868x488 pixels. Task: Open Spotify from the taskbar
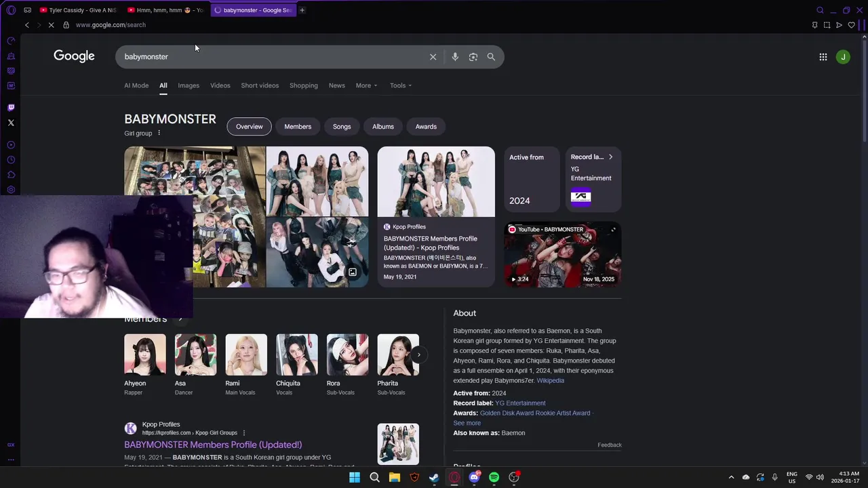click(x=494, y=477)
